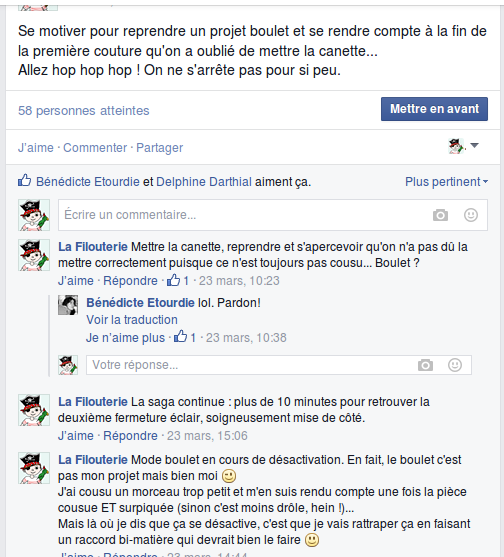
Task: Click Répondre under the 10:23 comment
Action: point(130,281)
